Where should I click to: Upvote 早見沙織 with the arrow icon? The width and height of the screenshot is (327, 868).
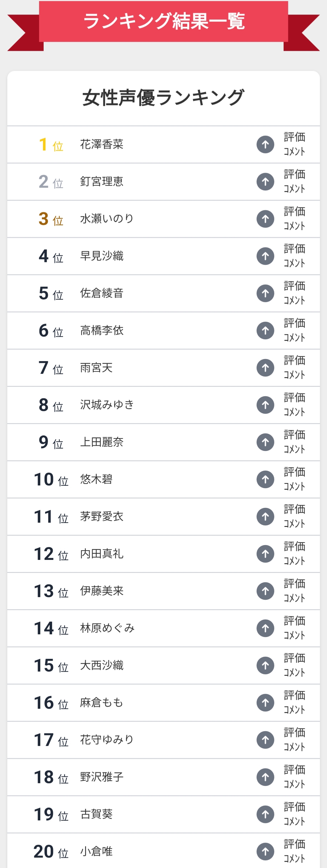tap(265, 256)
